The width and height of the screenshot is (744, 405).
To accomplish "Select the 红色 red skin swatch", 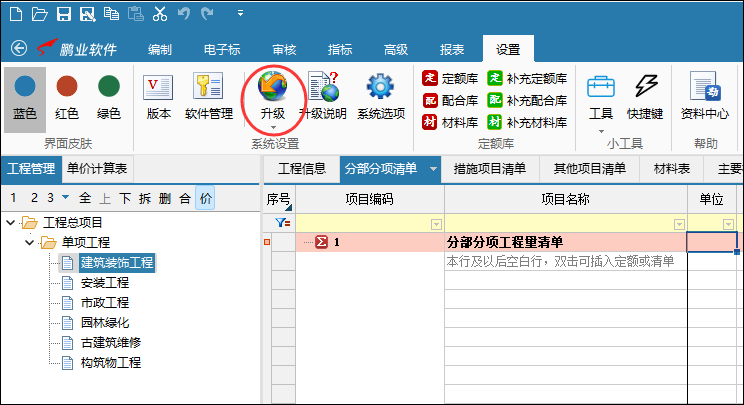I will (x=67, y=88).
